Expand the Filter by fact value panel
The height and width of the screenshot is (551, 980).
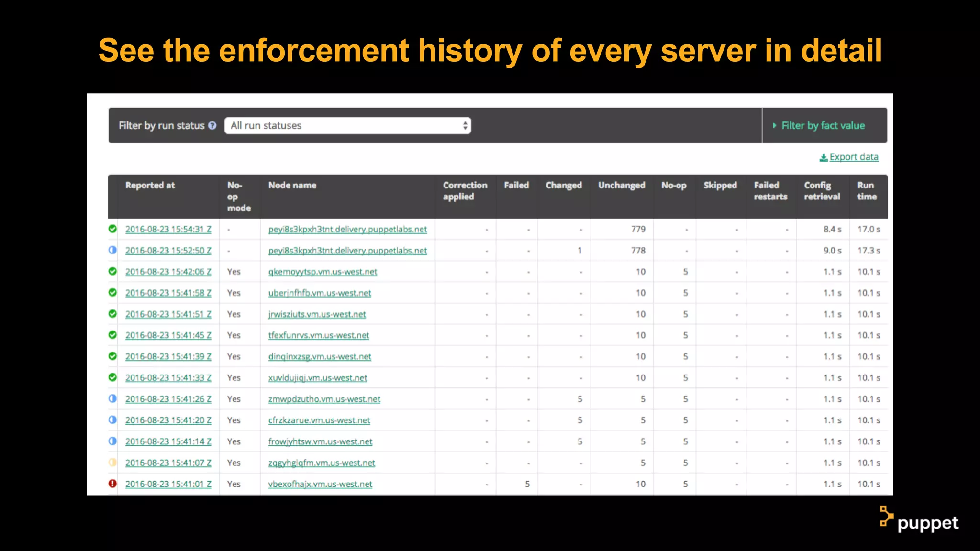(823, 125)
